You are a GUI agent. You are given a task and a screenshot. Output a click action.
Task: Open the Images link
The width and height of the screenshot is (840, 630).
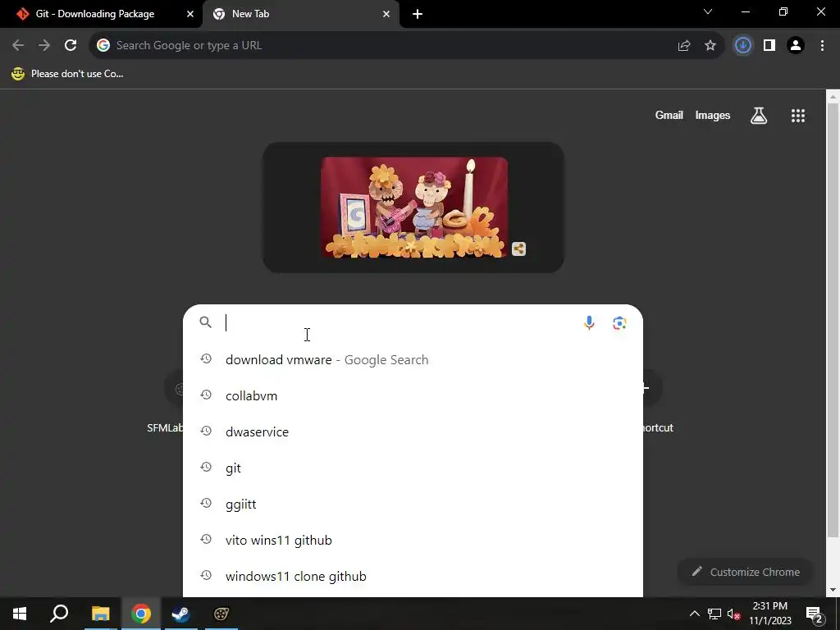(x=713, y=115)
